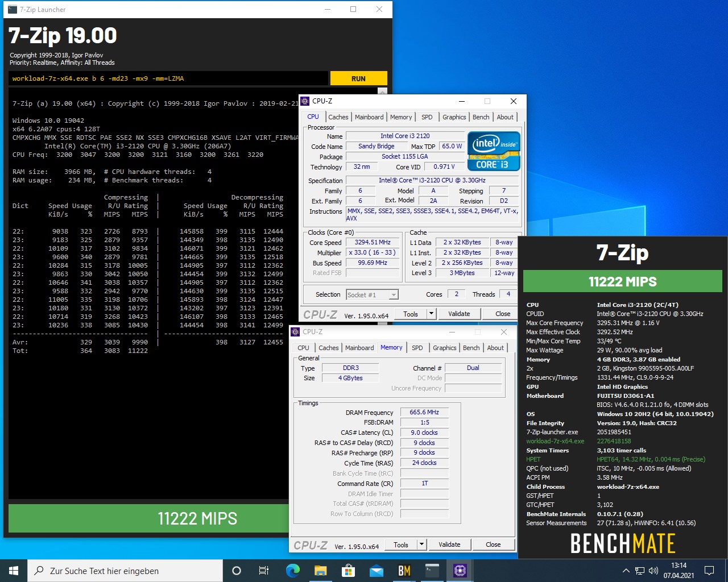Open Cortana circle icon in taskbar

pyautogui.click(x=237, y=571)
